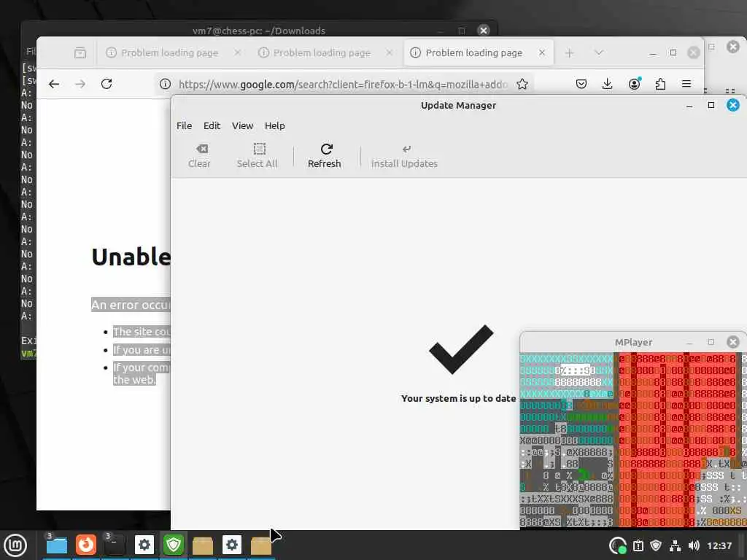Open the Firefox Extensions puzzle icon

pos(660,85)
